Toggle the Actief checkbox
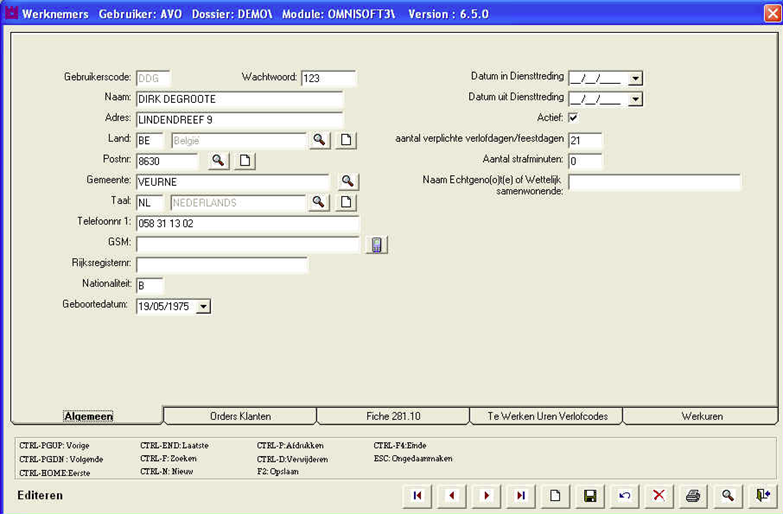 click(x=573, y=118)
